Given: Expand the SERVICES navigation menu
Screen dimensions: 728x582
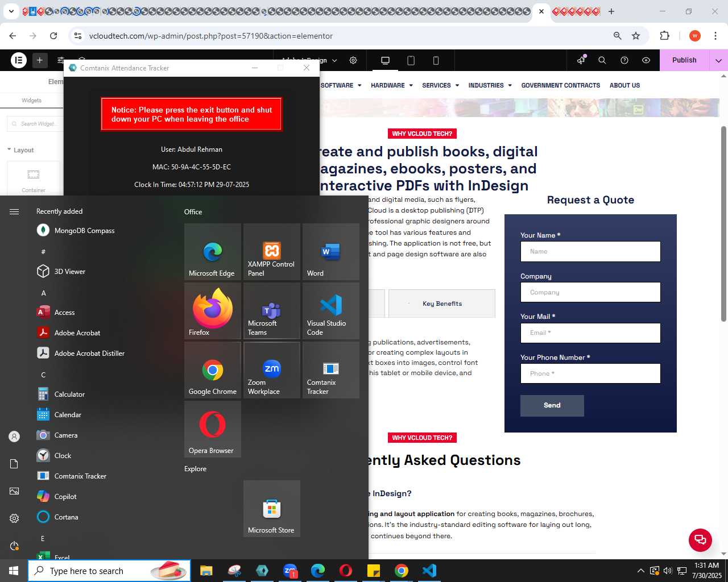Looking at the screenshot, I should (x=440, y=85).
